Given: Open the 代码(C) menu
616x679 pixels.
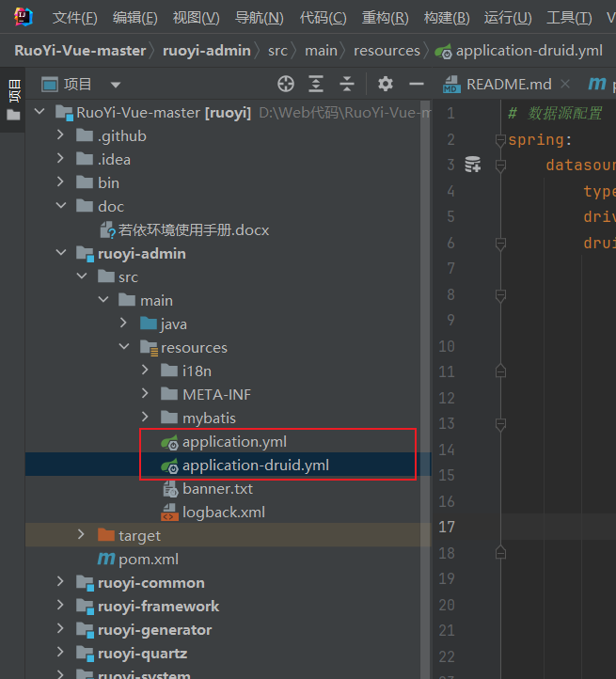Looking at the screenshot, I should click(323, 18).
